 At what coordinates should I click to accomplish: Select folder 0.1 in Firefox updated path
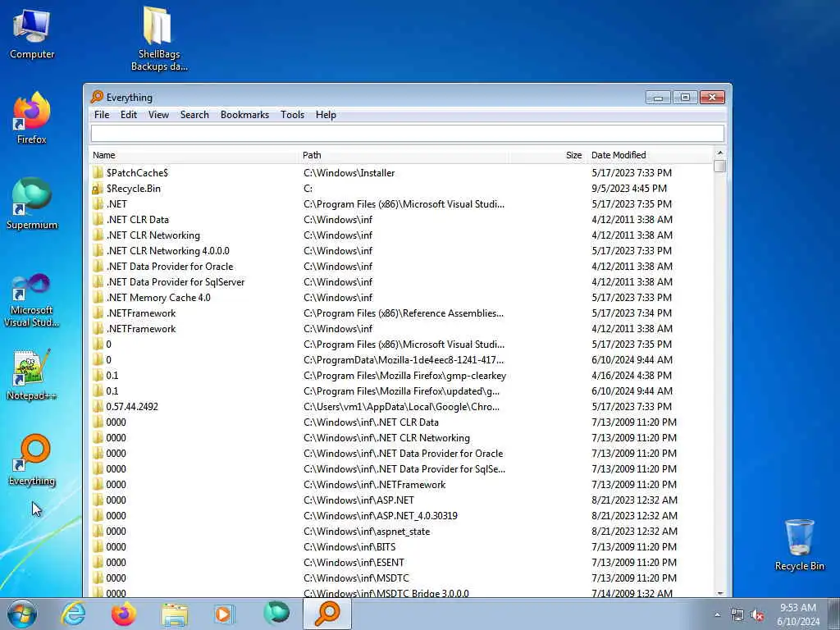(x=402, y=391)
